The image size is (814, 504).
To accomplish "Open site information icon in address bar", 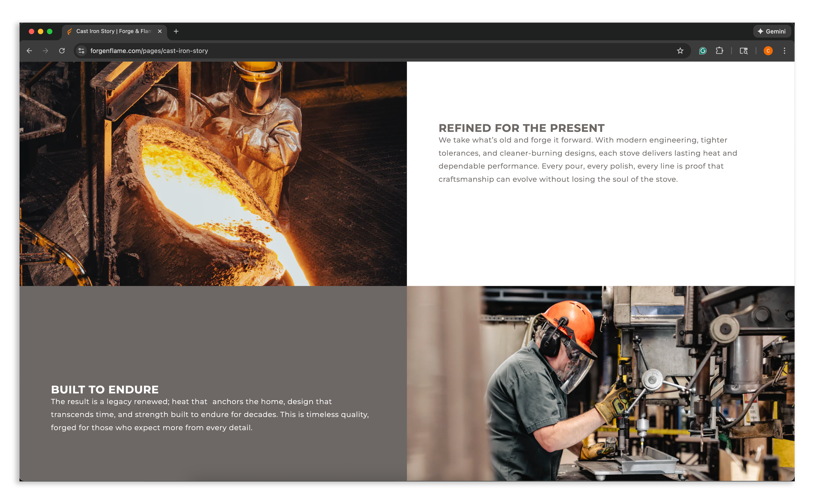I will click(x=81, y=51).
